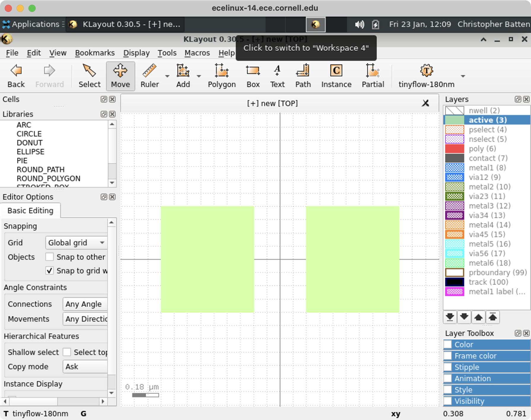
Task: Select the poly (6) layer swatch
Action: click(x=454, y=149)
